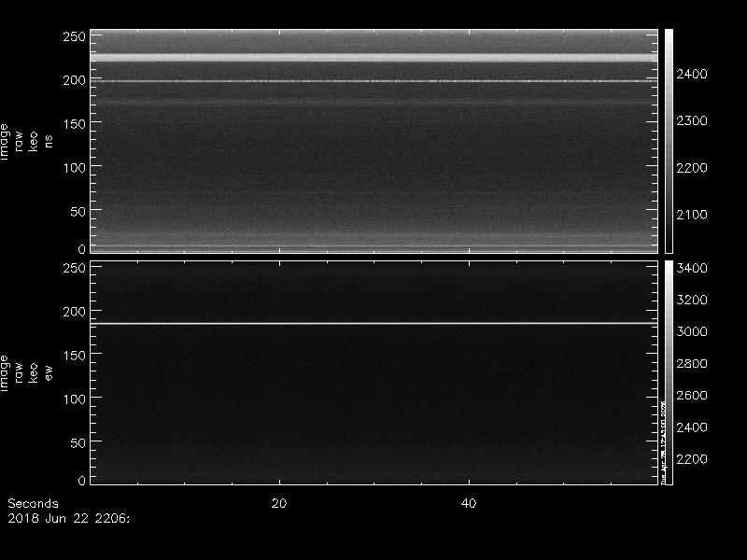Screen dimensions: 747x560
Task: Click the 2400 value on ns keogram colorbar
Action: point(692,74)
